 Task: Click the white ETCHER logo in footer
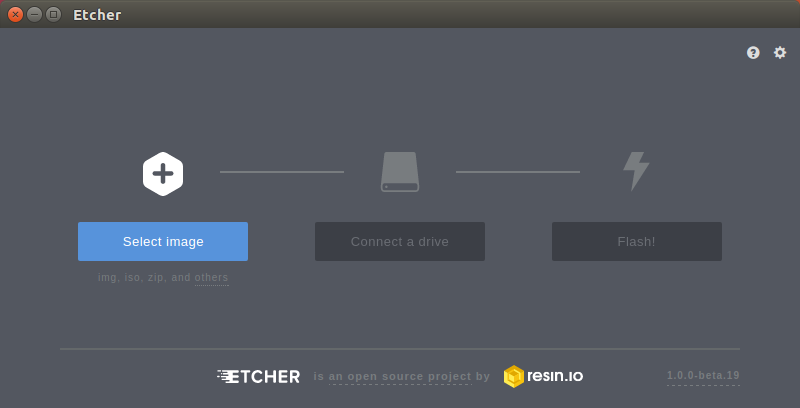[259, 376]
